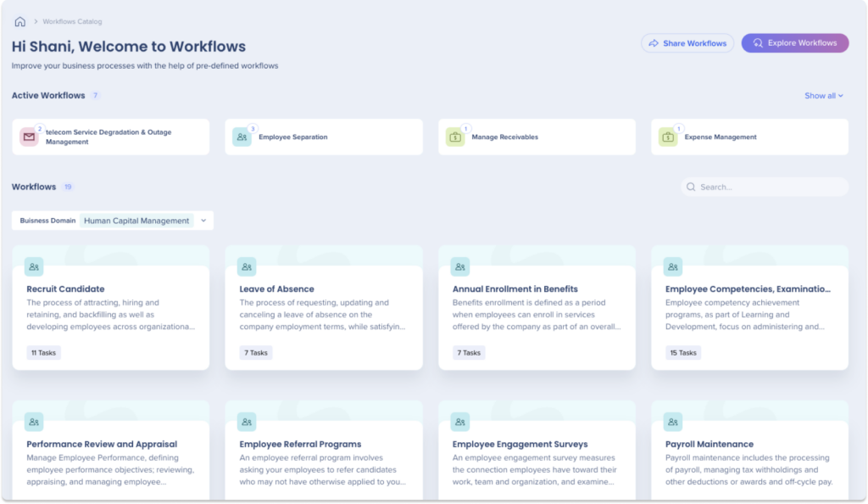The height and width of the screenshot is (504, 868).
Task: Click the 11 Tasks badge on Recruit Candidate
Action: point(42,352)
